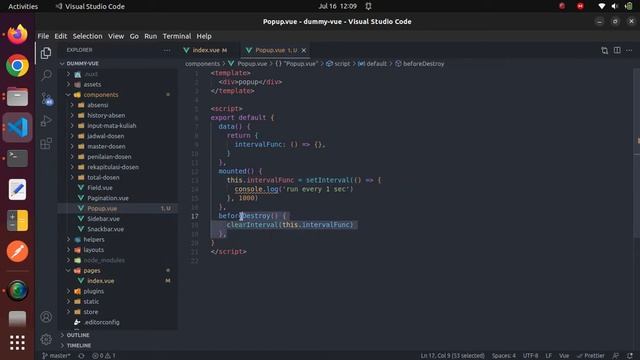Screen dimensions: 640x360
Task: Open Pagination.vue in the explorer
Action: tap(108, 198)
